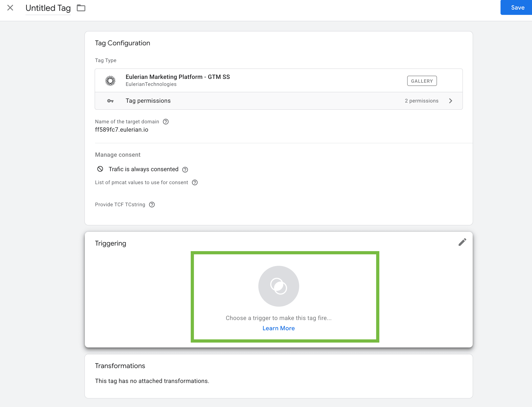532x407 pixels.
Task: Click the target domain value ff589fc7.eulerian.io
Action: tap(121, 130)
